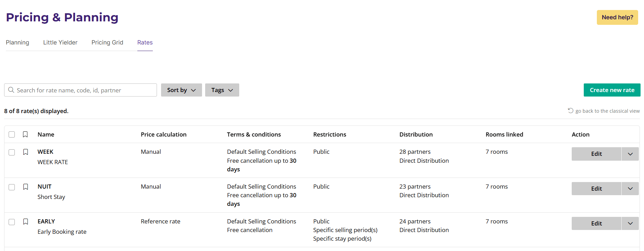The width and height of the screenshot is (644, 251).
Task: Tick the select-all checkbox in header
Action: click(12, 134)
